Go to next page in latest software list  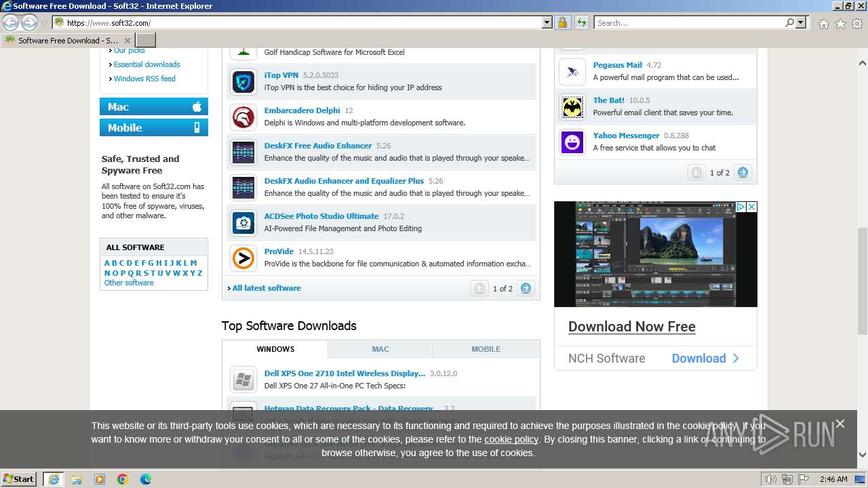pyautogui.click(x=526, y=288)
